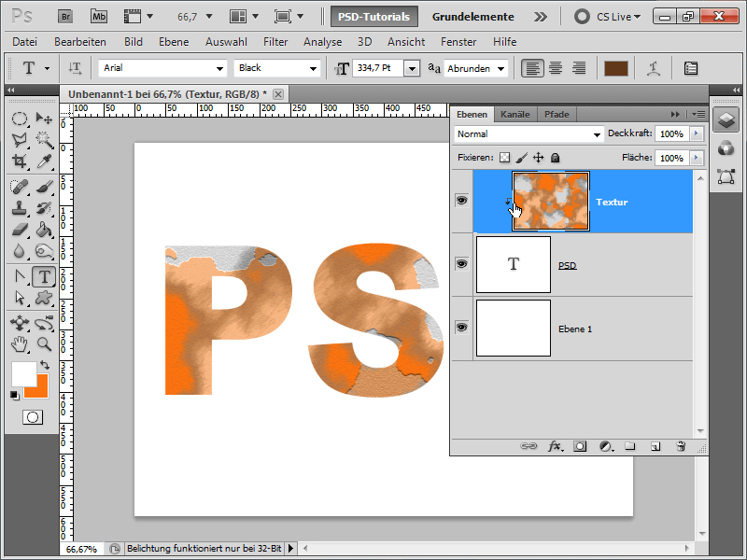Open the Filter menu

point(275,42)
